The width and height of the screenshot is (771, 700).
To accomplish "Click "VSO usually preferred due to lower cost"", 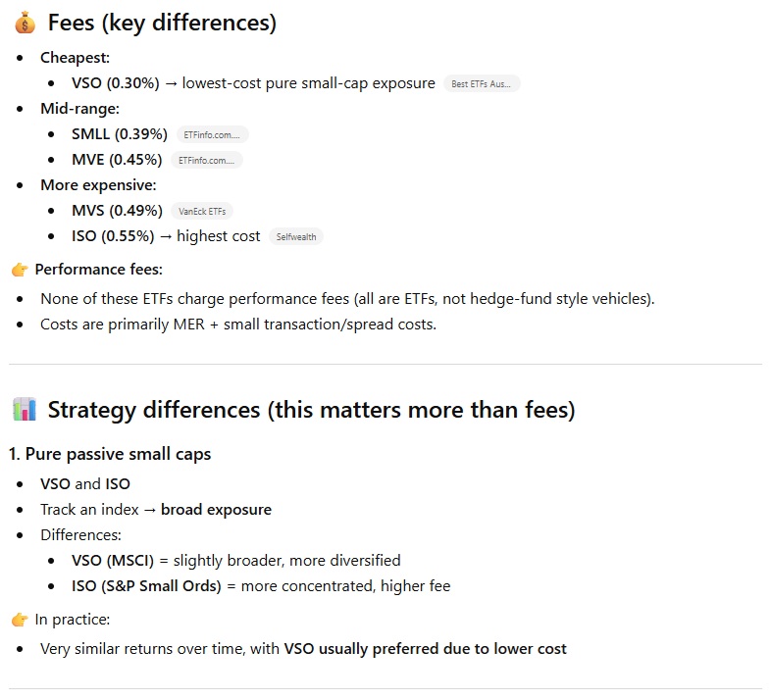I will tap(425, 648).
